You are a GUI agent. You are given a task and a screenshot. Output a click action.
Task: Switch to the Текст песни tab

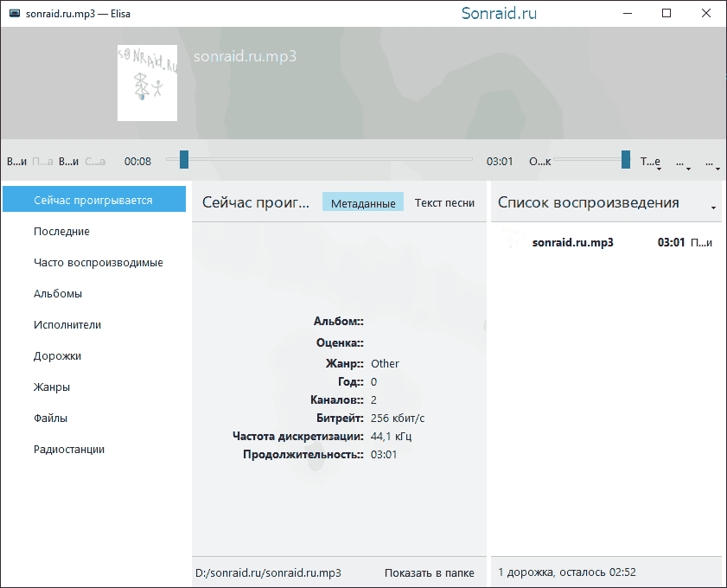tap(444, 202)
